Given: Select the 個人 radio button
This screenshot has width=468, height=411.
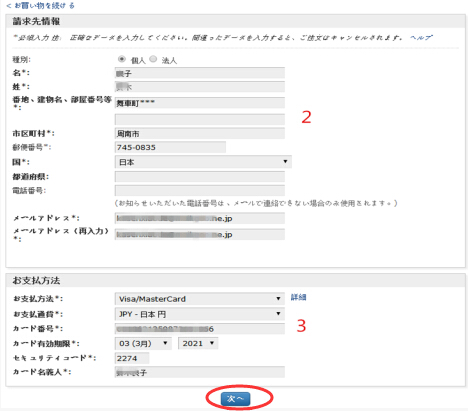Looking at the screenshot, I should [x=122, y=59].
